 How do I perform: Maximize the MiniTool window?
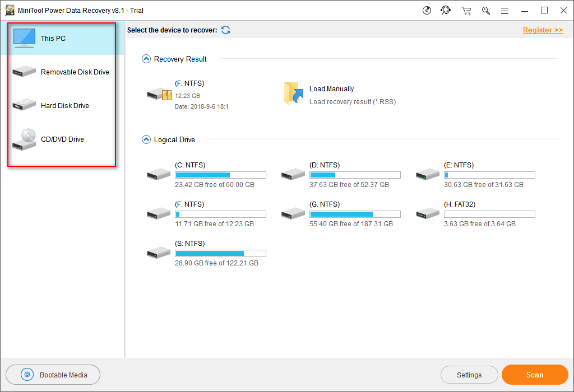point(544,10)
